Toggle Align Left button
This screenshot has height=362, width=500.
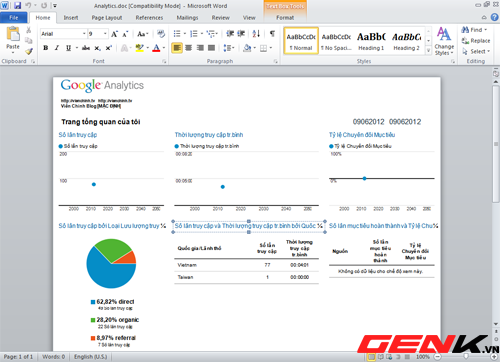[x=177, y=48]
